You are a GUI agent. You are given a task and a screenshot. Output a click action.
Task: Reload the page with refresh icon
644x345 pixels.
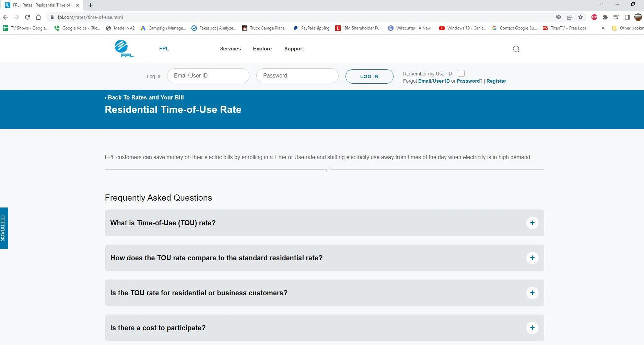pyautogui.click(x=27, y=17)
